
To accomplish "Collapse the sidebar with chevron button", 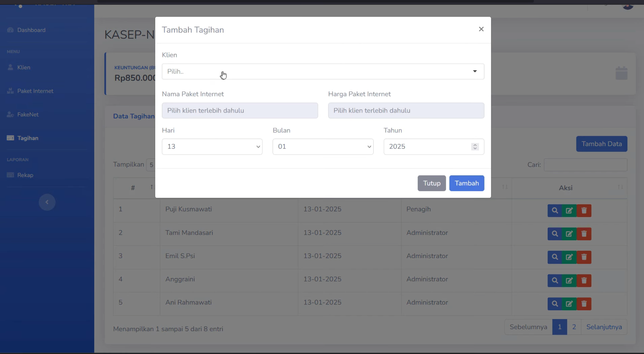I will tap(47, 202).
